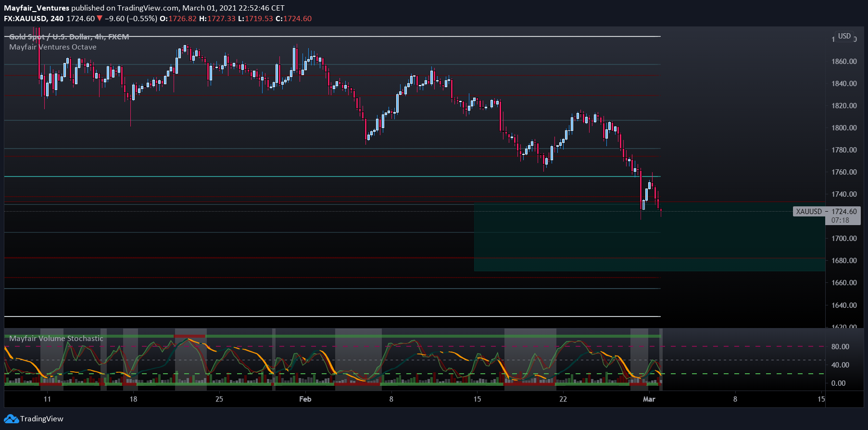Click the 40.00 stochastic scale label

pyautogui.click(x=841, y=365)
